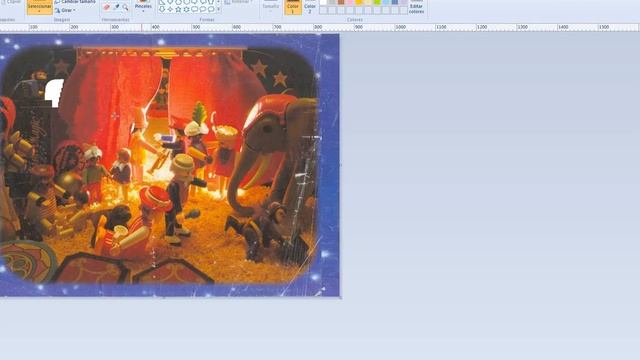Screen dimensions: 640x360
Task: Pick the light gray color swatch
Action: point(332,2)
